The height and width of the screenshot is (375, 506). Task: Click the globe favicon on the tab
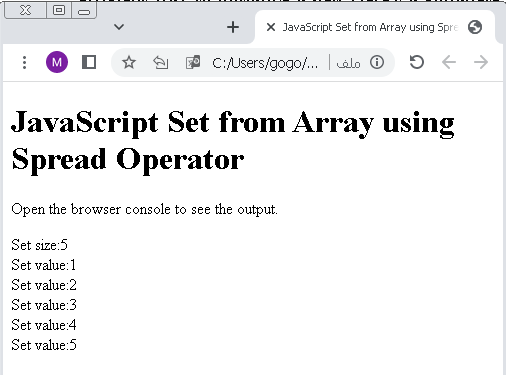[475, 27]
